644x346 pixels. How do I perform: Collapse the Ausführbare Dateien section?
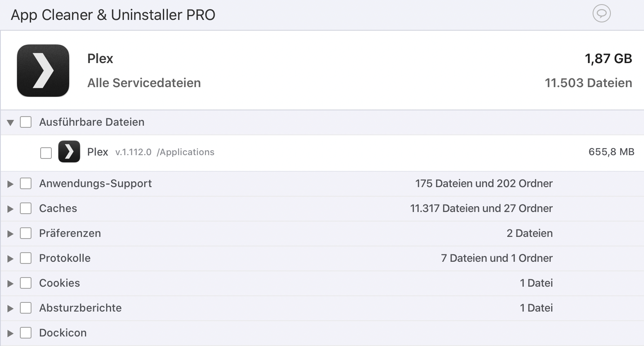[x=10, y=122]
